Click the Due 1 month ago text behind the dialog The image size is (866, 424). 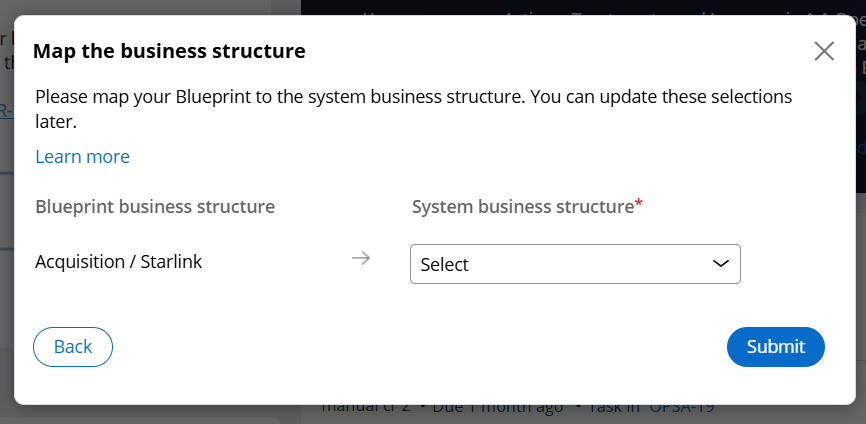(x=498, y=408)
